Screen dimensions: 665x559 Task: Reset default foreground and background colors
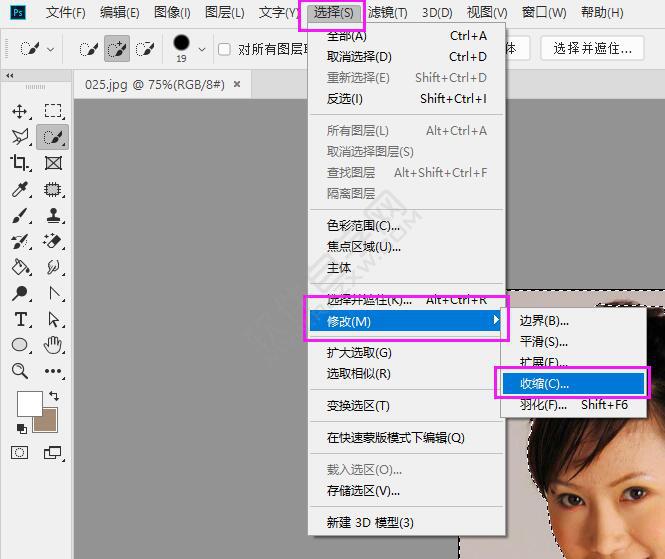[21, 428]
